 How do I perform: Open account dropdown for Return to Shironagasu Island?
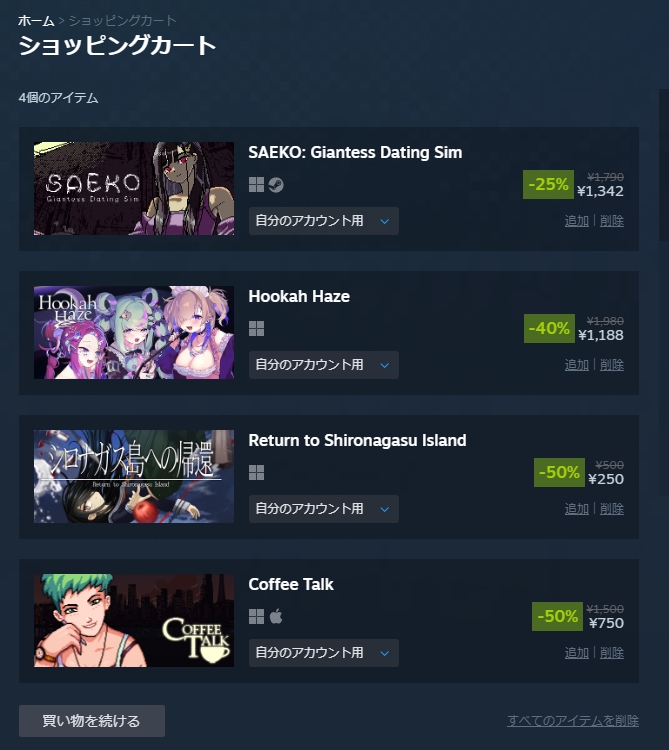[x=324, y=509]
